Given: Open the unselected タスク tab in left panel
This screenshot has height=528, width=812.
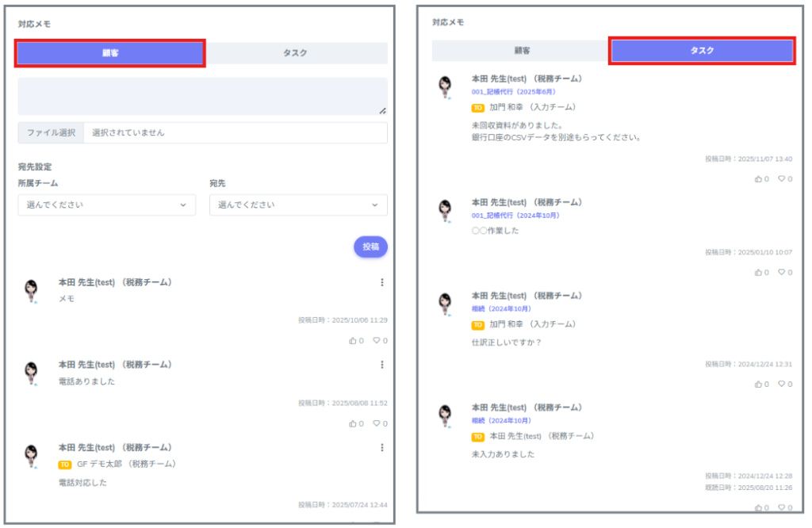Looking at the screenshot, I should click(x=296, y=53).
